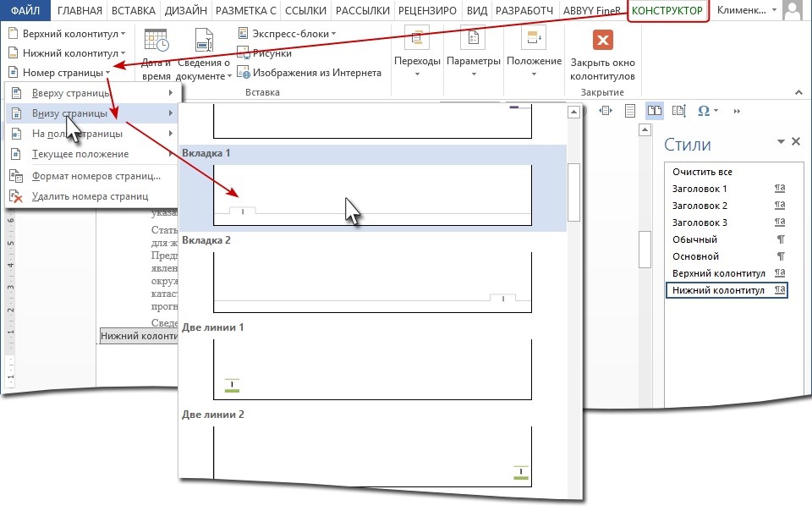Choose Текущее положение menu item

(x=93, y=154)
